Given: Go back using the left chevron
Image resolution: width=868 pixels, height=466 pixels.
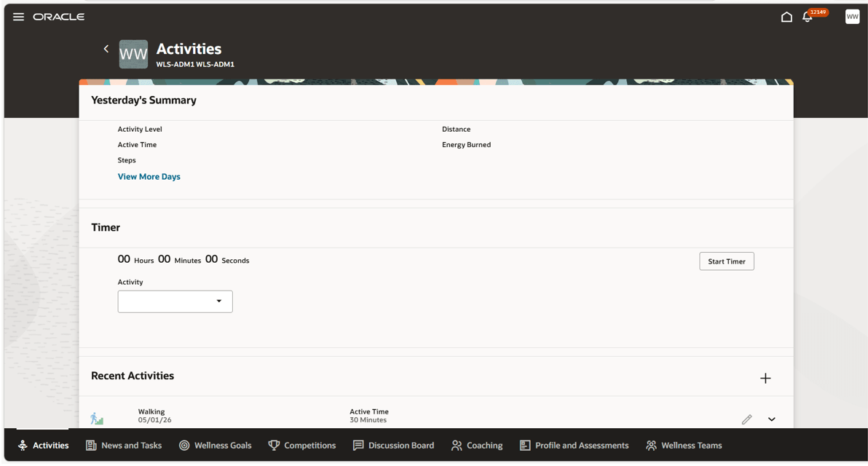Looking at the screenshot, I should 106,49.
